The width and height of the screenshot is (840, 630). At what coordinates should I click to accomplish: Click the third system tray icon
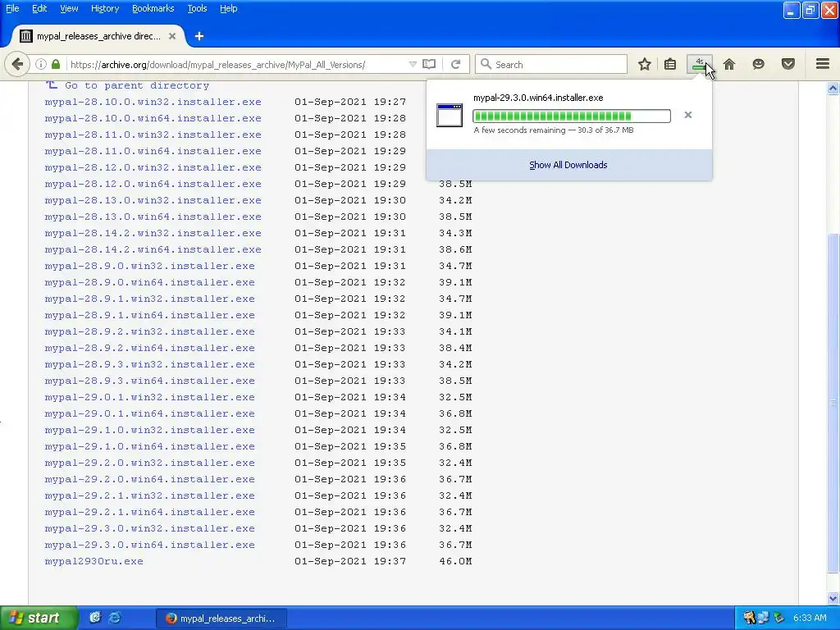click(x=778, y=619)
